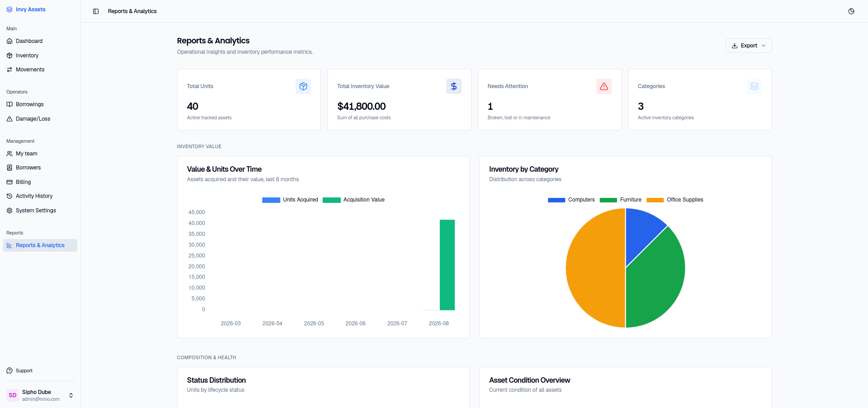
Task: Click the theme toggle icon at top right
Action: click(x=851, y=11)
